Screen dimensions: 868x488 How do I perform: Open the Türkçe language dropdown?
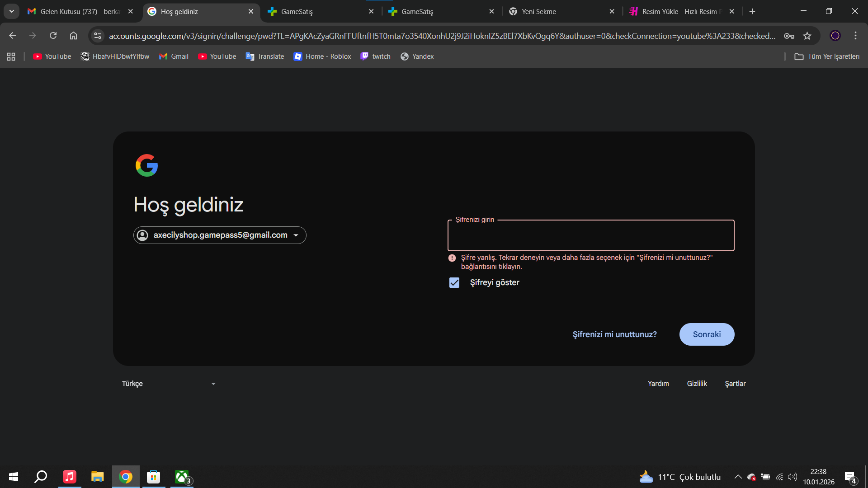[169, 384]
